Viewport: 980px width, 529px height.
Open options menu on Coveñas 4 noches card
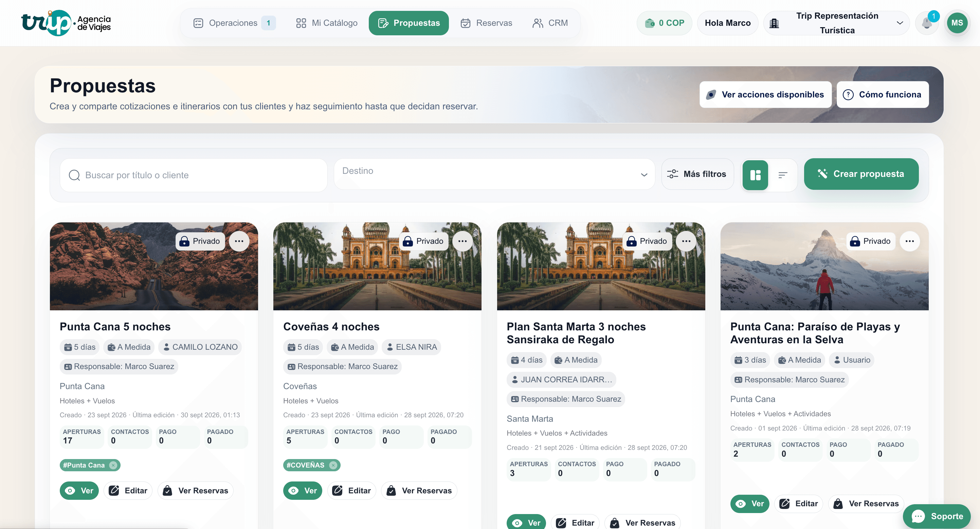tap(462, 241)
